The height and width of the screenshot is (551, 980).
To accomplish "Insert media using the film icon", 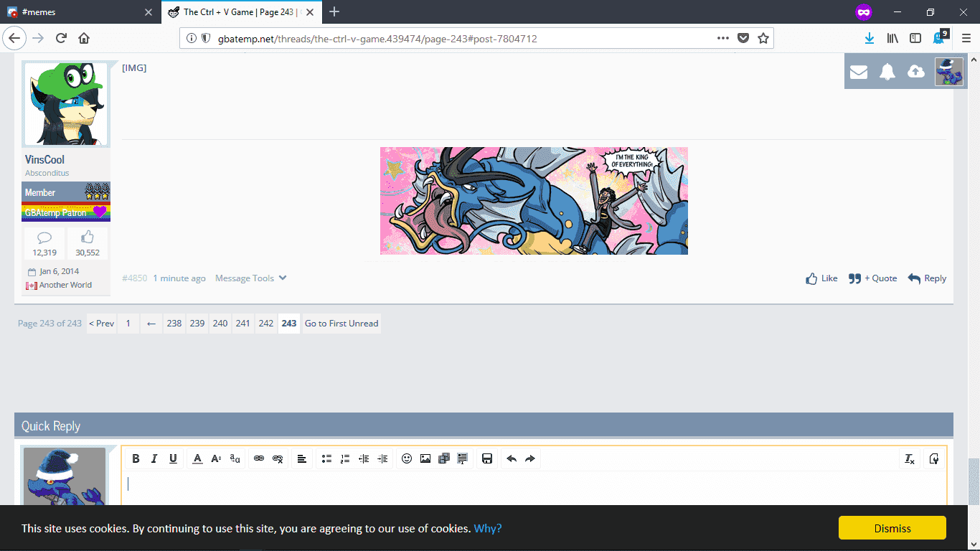I will click(444, 459).
